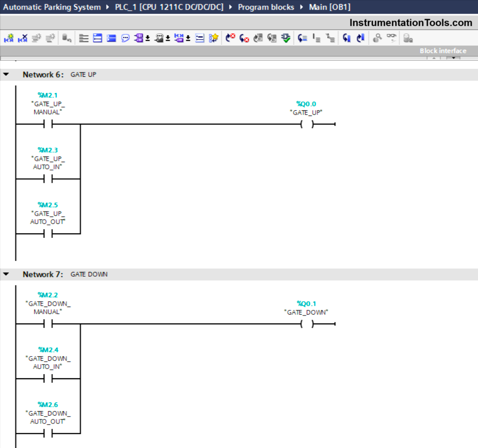Toggle free-form comments speech bubble icon
The image size is (478, 448).
125,38
